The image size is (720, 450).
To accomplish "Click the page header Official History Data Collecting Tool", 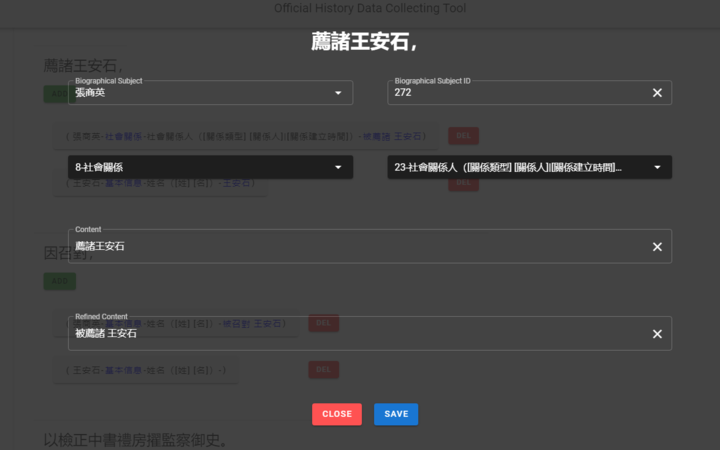I will coord(370,8).
